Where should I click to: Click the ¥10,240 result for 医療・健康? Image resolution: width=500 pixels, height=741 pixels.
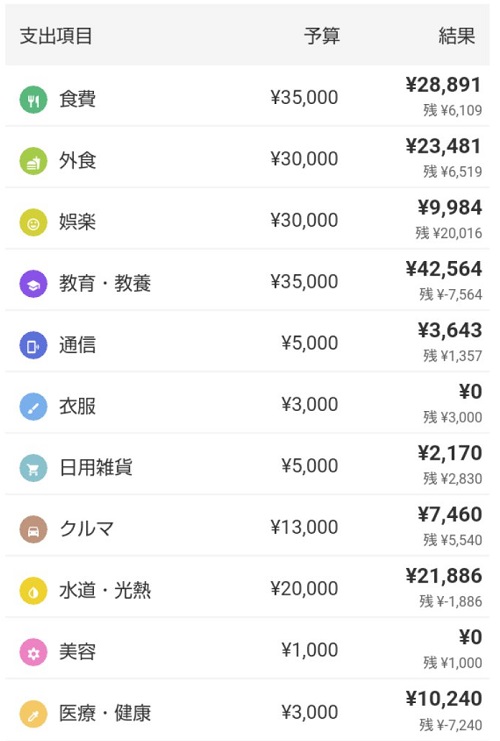[444, 699]
